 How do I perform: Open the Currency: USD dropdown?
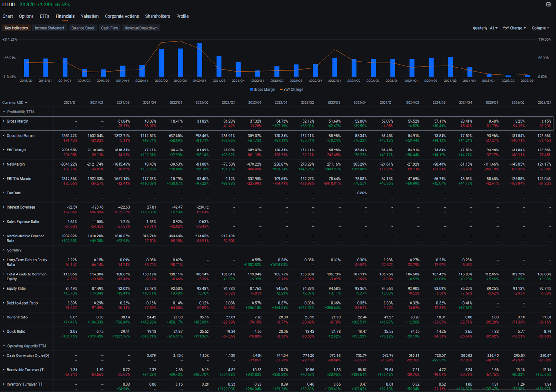[15, 102]
